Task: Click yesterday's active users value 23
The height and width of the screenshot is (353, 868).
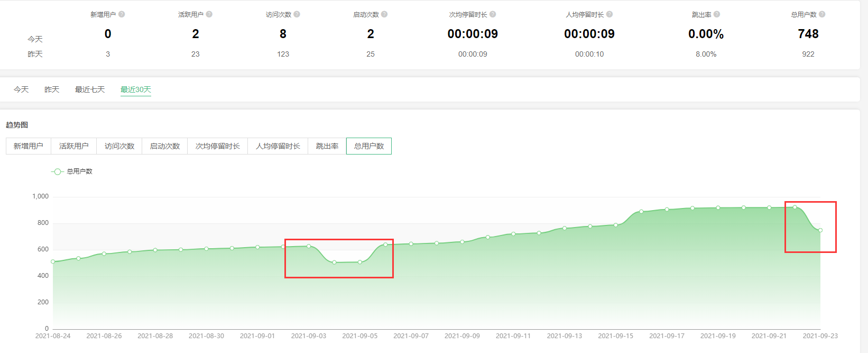Action: (x=196, y=54)
